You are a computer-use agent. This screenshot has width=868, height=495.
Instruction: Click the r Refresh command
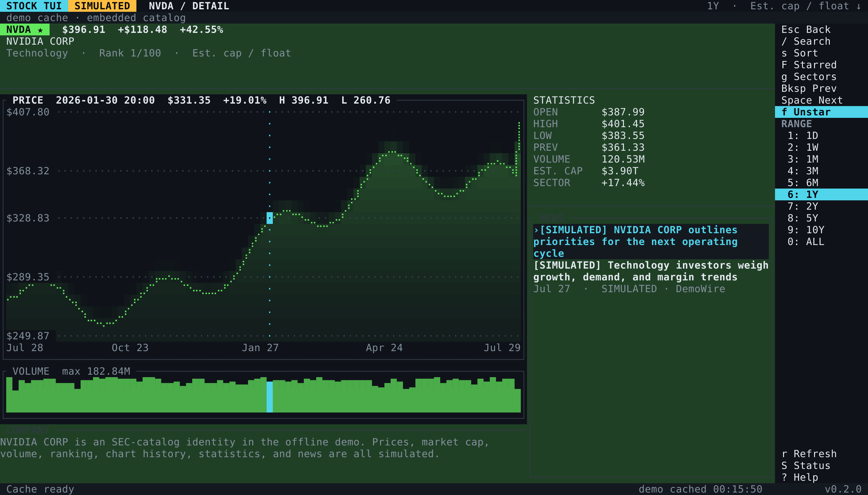pos(809,454)
